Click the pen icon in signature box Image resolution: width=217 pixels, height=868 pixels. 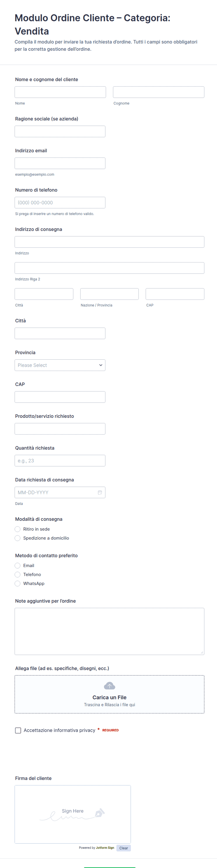pyautogui.click(x=99, y=813)
